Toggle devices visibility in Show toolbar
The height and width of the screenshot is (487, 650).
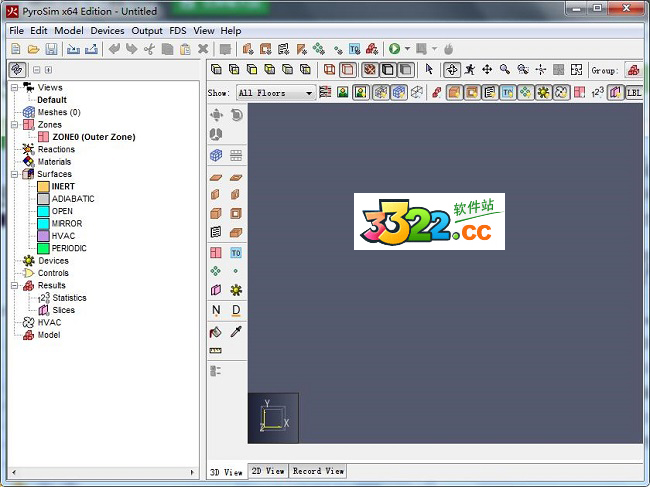543,92
